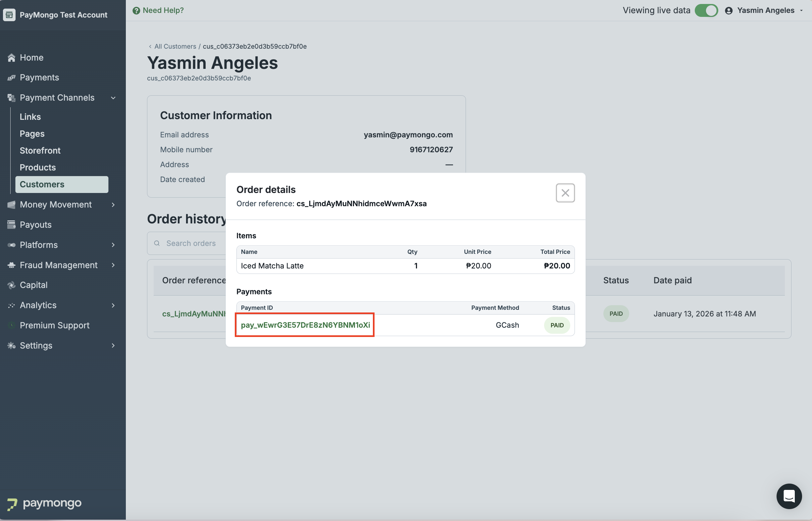Click the Platforms sidebar icon
Viewport: 812px width, 521px height.
coord(12,245)
